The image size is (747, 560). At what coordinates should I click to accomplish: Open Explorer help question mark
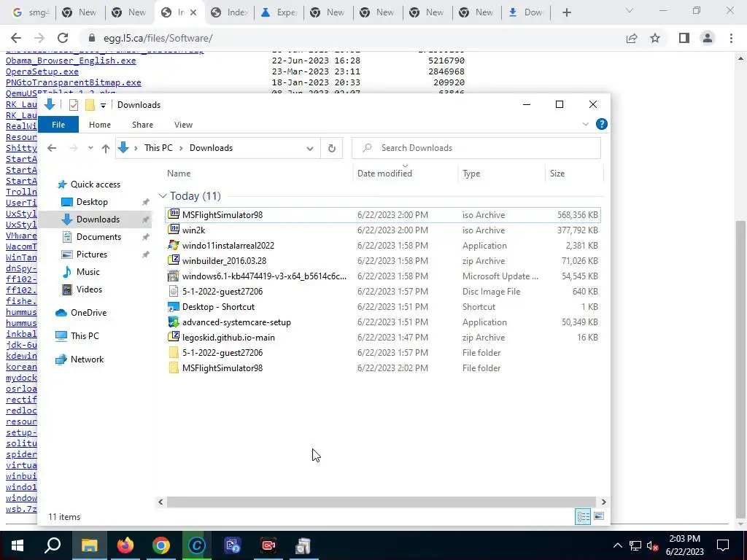[x=602, y=124]
